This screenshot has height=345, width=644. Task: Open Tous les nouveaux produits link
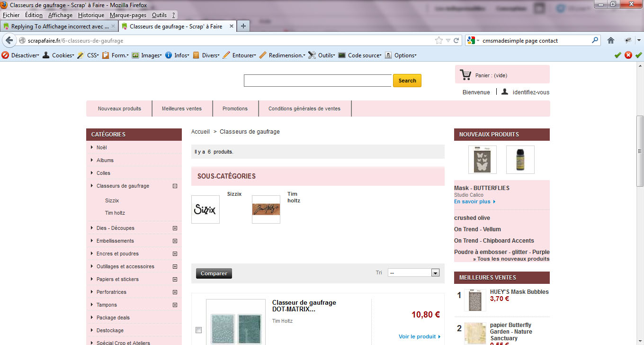511,259
